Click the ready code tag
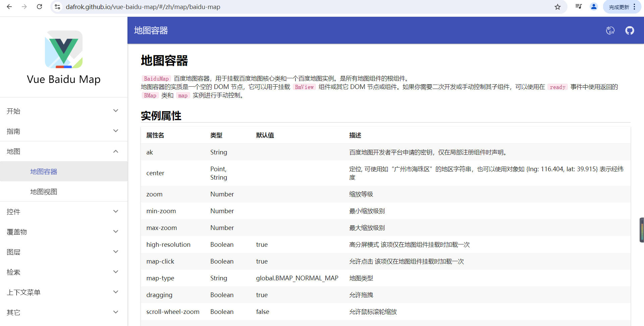 pyautogui.click(x=557, y=87)
